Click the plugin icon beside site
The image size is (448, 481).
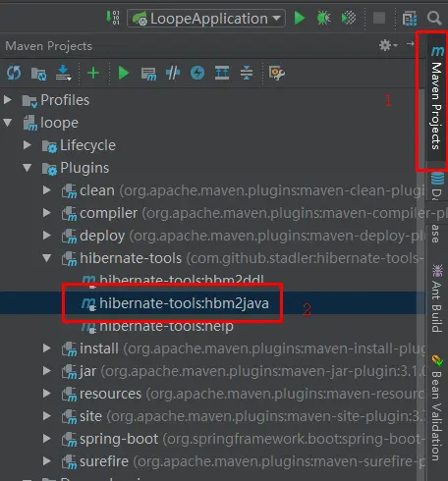[70, 417]
